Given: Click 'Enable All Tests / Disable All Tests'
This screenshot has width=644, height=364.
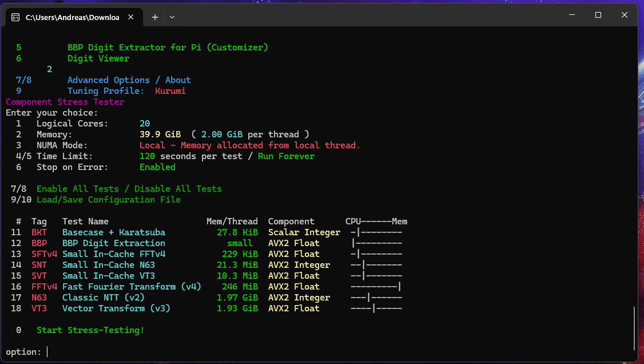Looking at the screenshot, I should 129,189.
